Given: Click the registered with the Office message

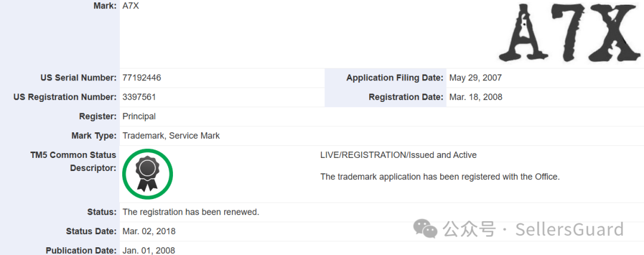Looking at the screenshot, I should pyautogui.click(x=440, y=176).
